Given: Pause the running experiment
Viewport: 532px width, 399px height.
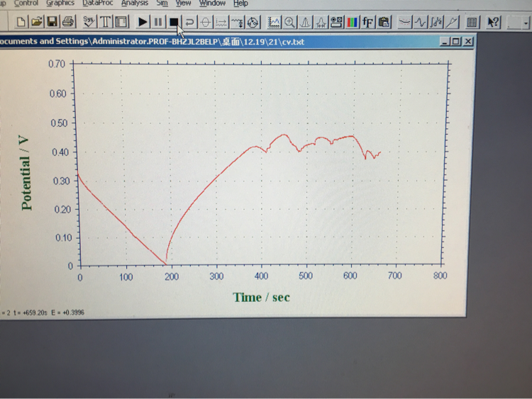Looking at the screenshot, I should pos(158,23).
